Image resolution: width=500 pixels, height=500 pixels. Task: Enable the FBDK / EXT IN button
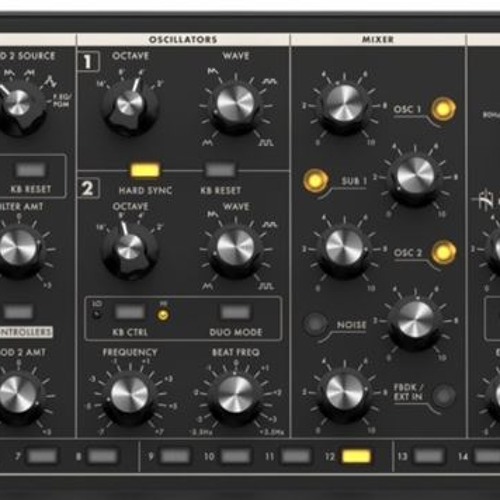444,396
